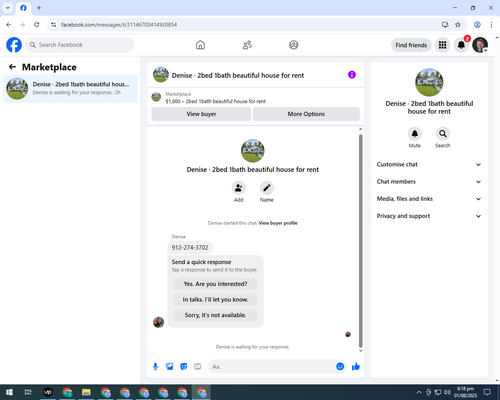This screenshot has width=500, height=400.
Task: Expand Media, files and links section
Action: 429,199
